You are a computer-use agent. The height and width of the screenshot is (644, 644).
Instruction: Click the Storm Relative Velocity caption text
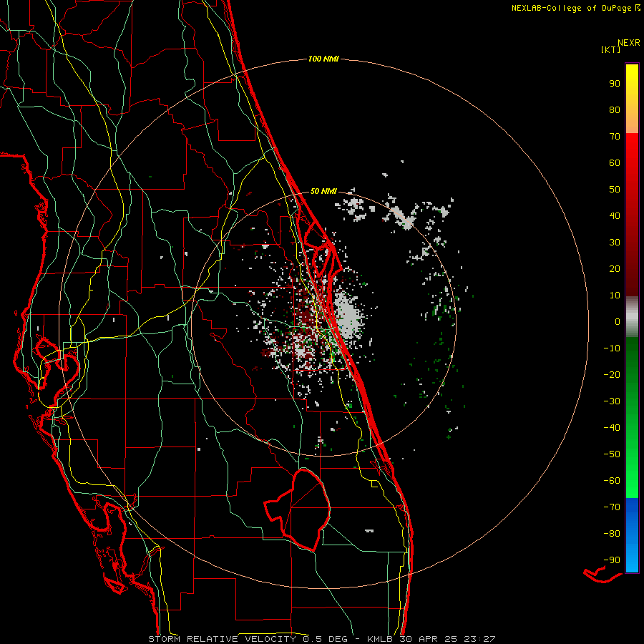(322, 639)
